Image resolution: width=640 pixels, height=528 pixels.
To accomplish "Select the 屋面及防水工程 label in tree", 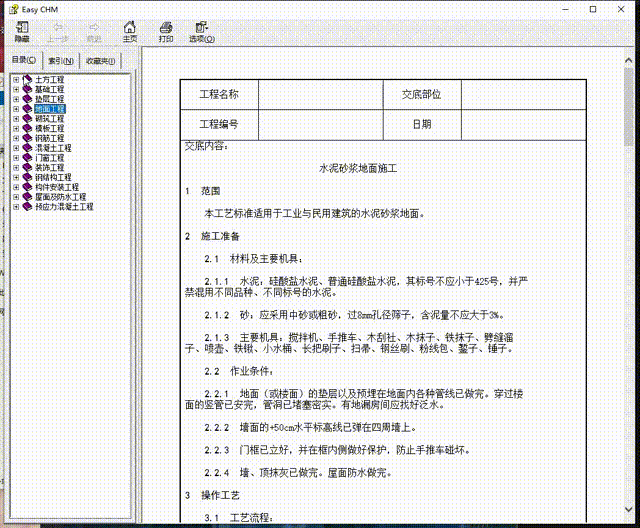I will click(60, 197).
